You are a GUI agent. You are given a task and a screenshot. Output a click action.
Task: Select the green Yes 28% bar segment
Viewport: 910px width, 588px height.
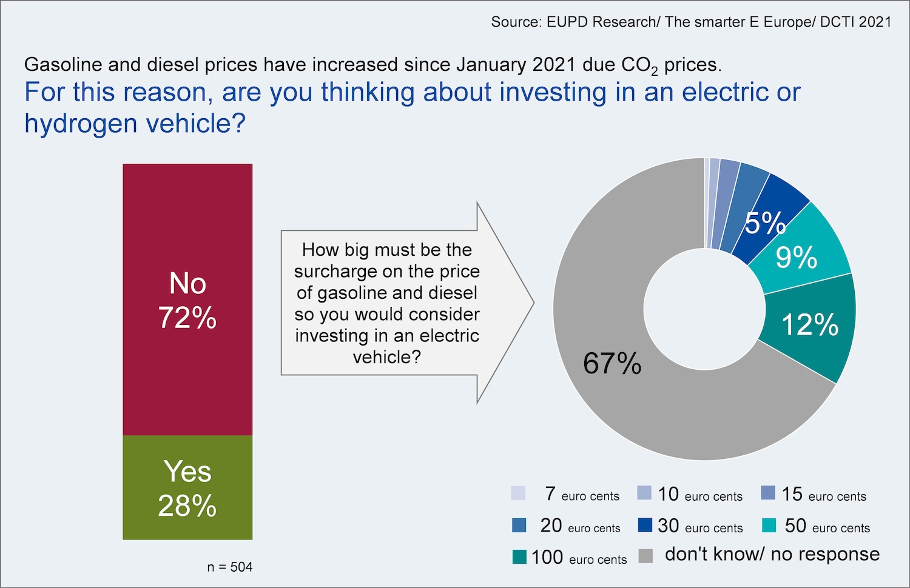[x=187, y=487]
